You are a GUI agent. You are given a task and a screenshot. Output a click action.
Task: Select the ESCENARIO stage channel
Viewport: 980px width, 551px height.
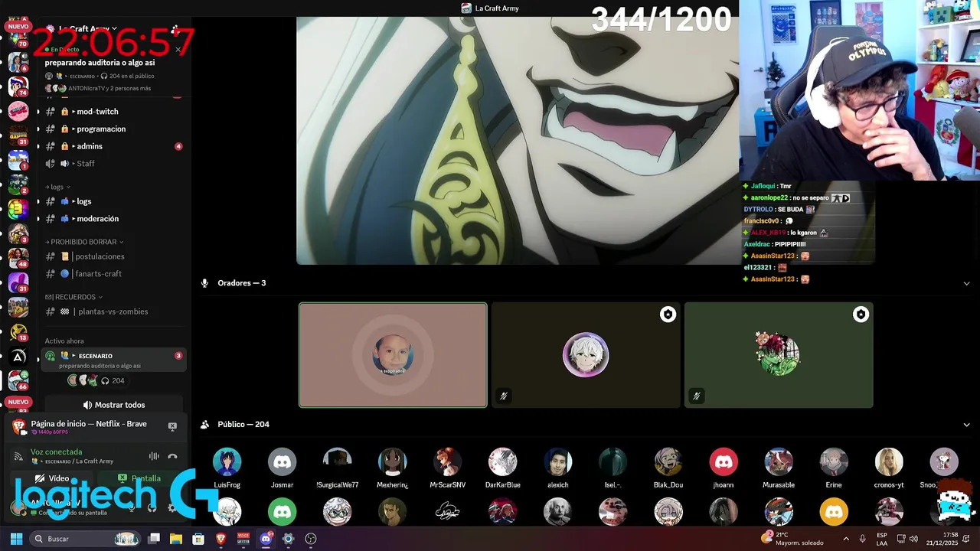pos(113,360)
